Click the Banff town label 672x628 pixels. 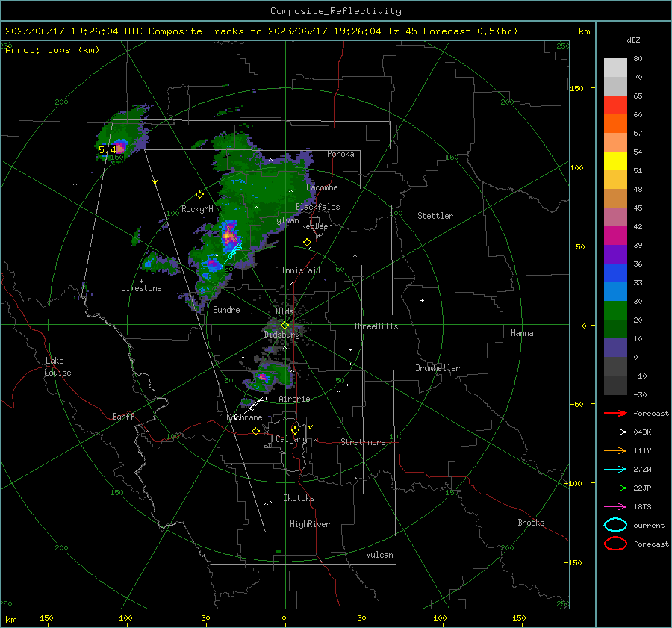123,416
